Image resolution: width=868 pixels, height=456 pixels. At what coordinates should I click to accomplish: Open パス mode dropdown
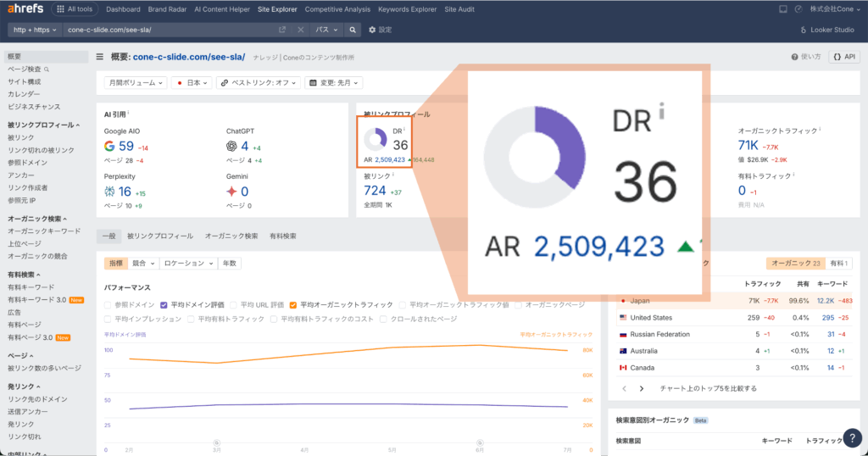326,30
